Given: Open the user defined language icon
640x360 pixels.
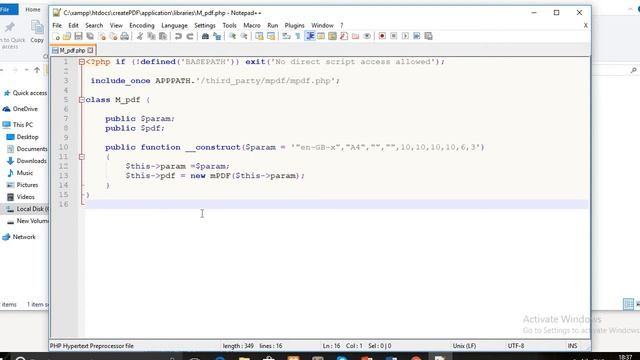Looking at the screenshot, I should click(x=321, y=36).
